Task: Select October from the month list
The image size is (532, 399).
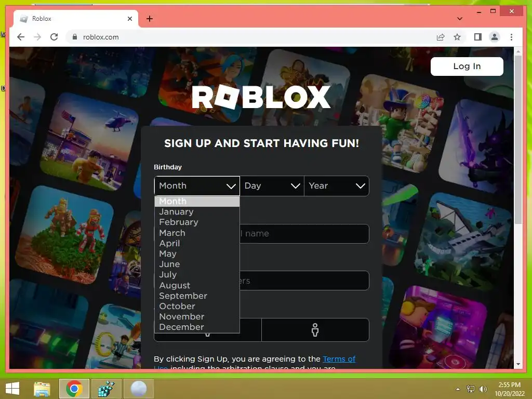Action: pos(197,306)
